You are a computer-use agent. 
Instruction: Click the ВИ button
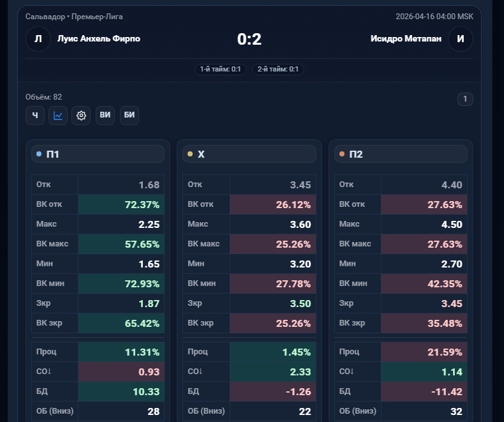(105, 116)
